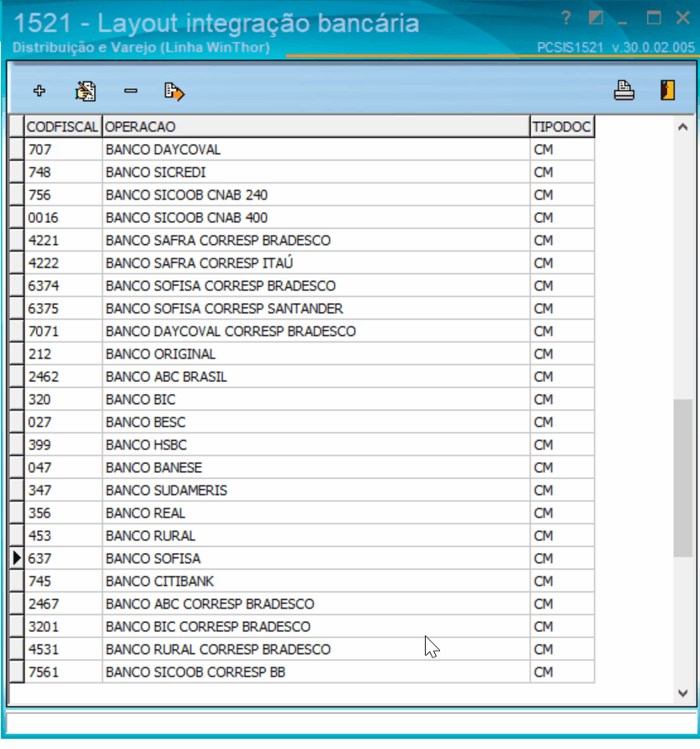The height and width of the screenshot is (749, 700).
Task: Click the CODFISCAL cell 707
Action: click(63, 150)
